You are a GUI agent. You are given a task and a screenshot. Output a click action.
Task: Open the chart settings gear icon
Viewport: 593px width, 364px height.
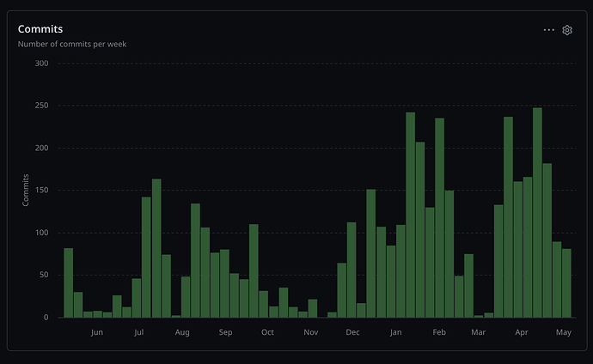(x=567, y=30)
